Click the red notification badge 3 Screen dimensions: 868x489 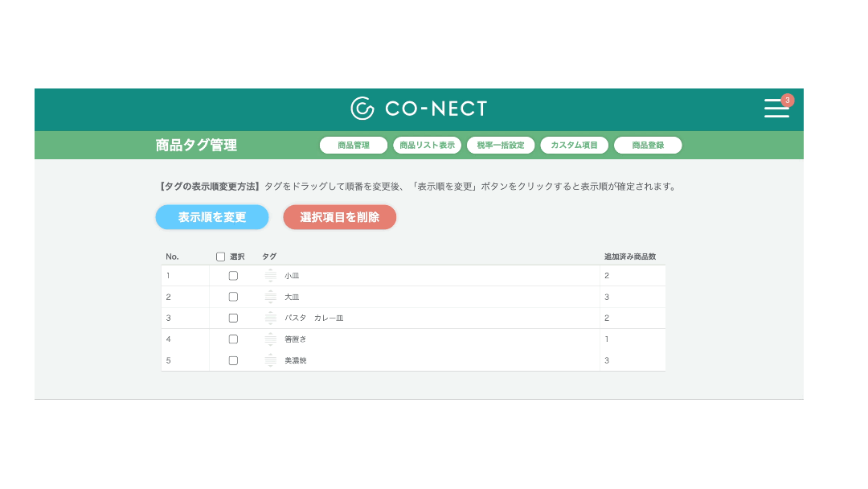coord(787,101)
